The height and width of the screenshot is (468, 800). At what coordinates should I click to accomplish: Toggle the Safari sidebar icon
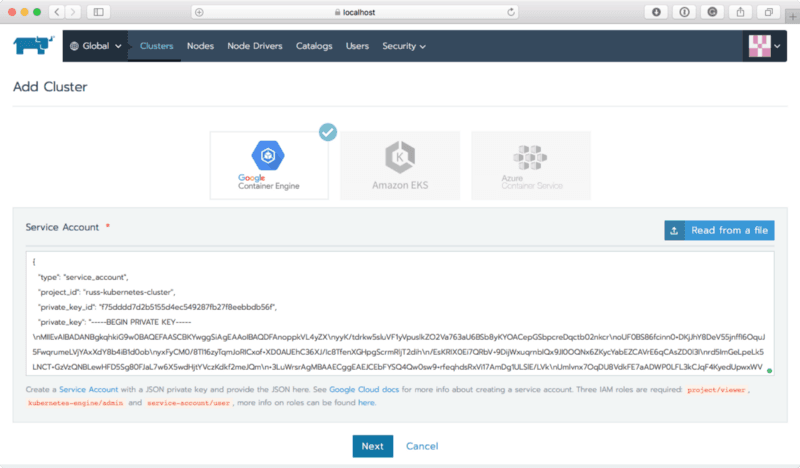click(99, 12)
